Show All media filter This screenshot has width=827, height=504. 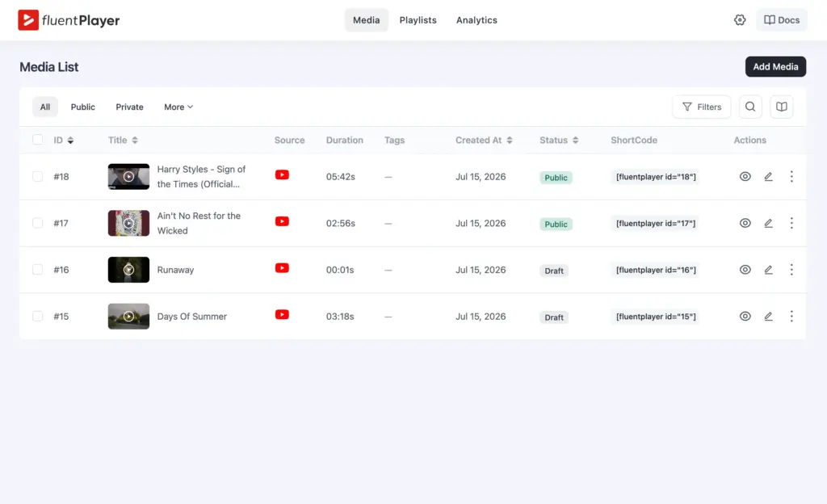pyautogui.click(x=45, y=107)
